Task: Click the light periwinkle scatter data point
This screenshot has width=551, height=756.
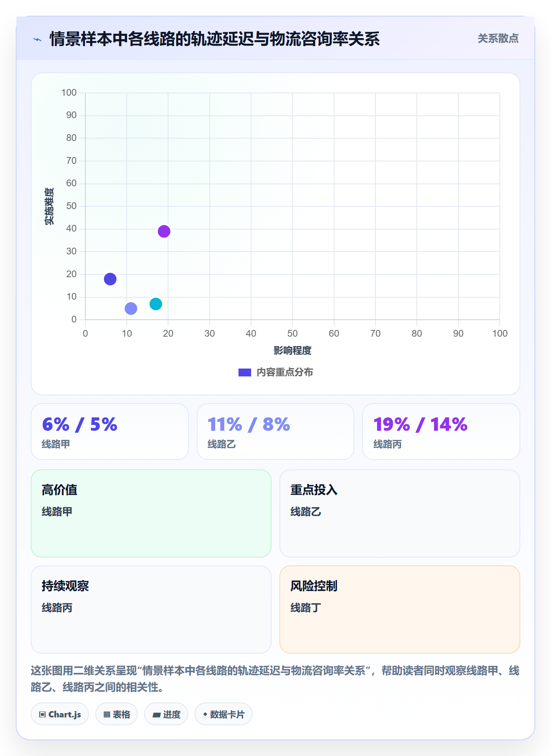Action: tap(131, 308)
